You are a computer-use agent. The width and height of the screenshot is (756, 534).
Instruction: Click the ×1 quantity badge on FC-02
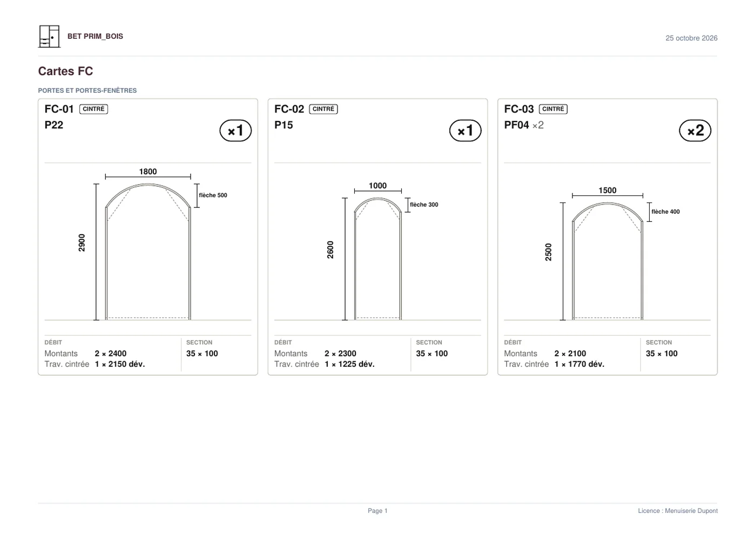(x=465, y=131)
